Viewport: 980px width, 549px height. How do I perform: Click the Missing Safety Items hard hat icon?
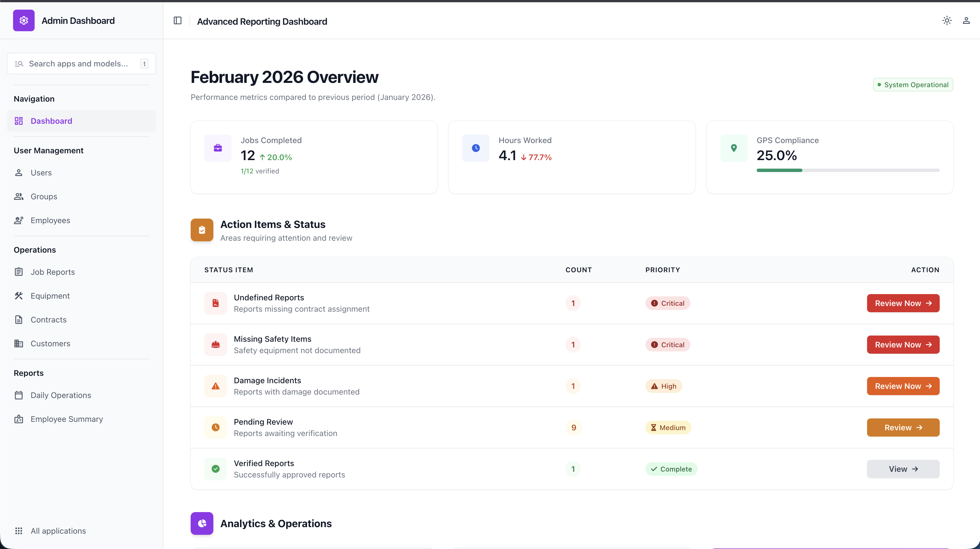pyautogui.click(x=216, y=345)
